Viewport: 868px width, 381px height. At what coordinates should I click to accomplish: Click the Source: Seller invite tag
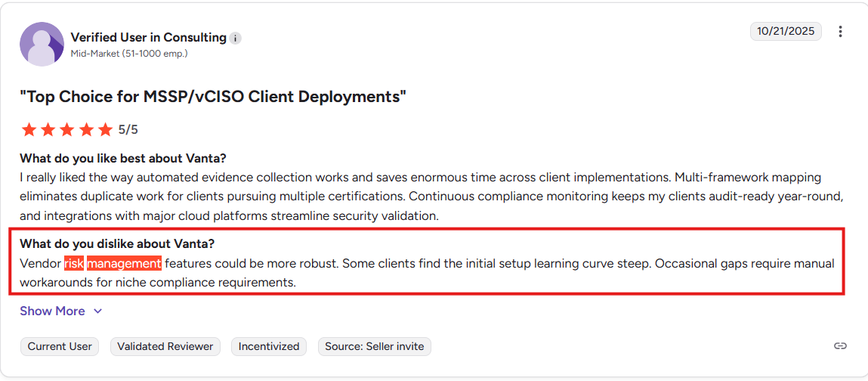[374, 347]
